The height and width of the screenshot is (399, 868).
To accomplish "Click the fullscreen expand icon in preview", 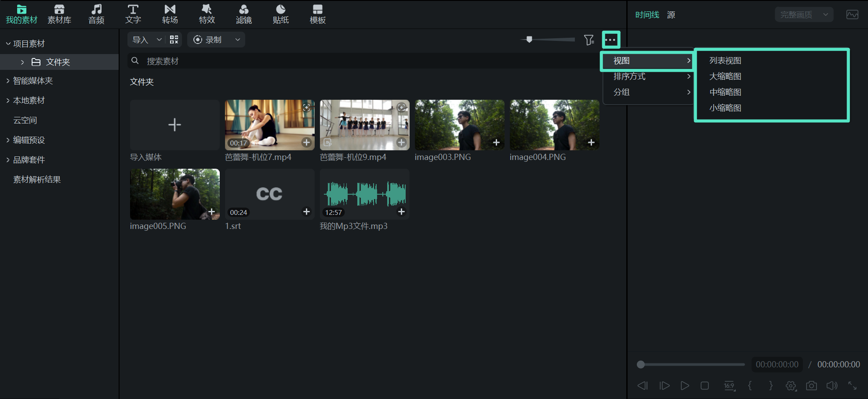I will (852, 386).
